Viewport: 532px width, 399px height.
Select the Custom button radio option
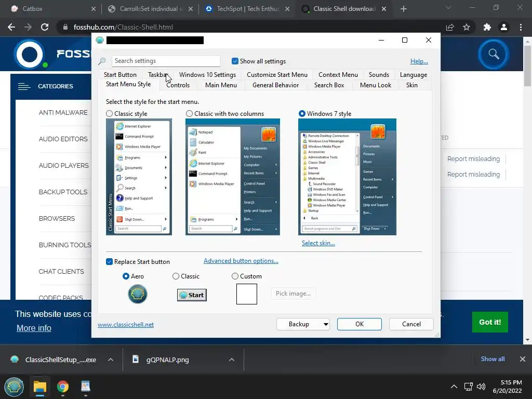(235, 276)
